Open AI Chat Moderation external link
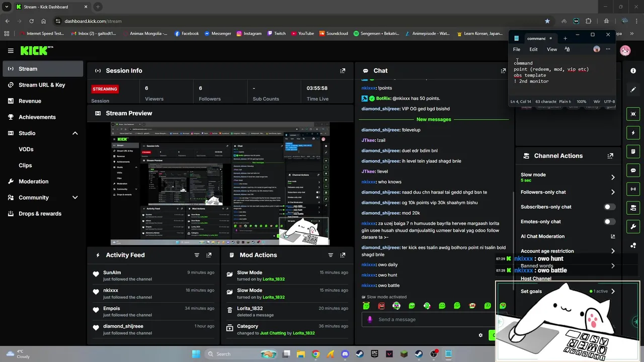 [613, 236]
